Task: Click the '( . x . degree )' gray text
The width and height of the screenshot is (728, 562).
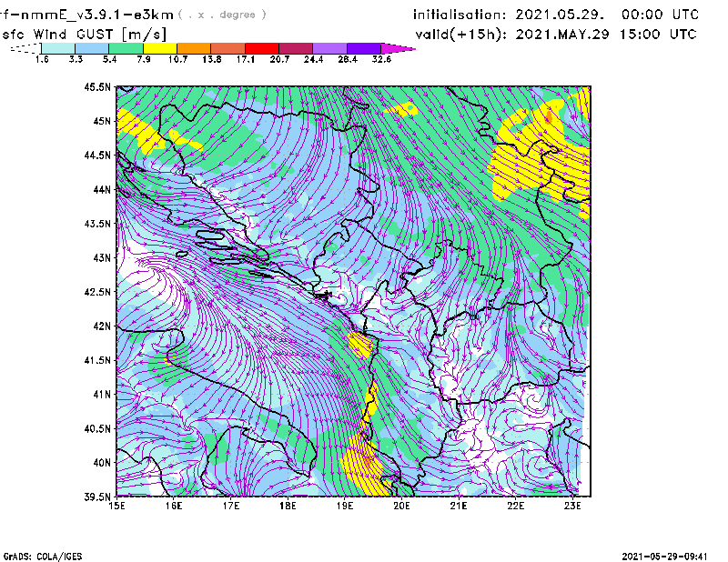Action: (222, 15)
